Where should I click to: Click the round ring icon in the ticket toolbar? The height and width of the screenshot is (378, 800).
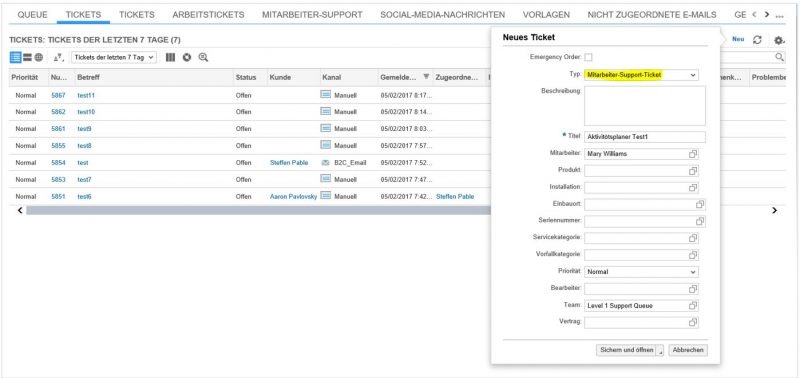(x=187, y=58)
